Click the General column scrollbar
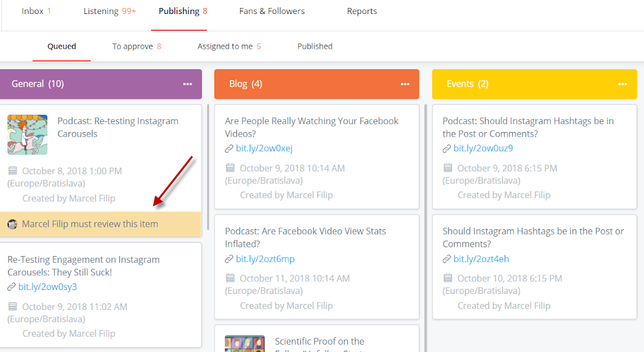 208,167
